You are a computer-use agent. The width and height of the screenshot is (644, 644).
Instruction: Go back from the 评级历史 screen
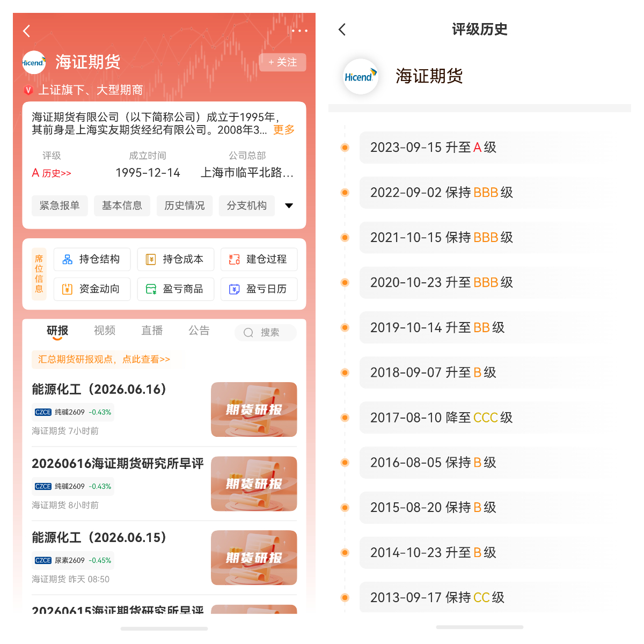342,30
